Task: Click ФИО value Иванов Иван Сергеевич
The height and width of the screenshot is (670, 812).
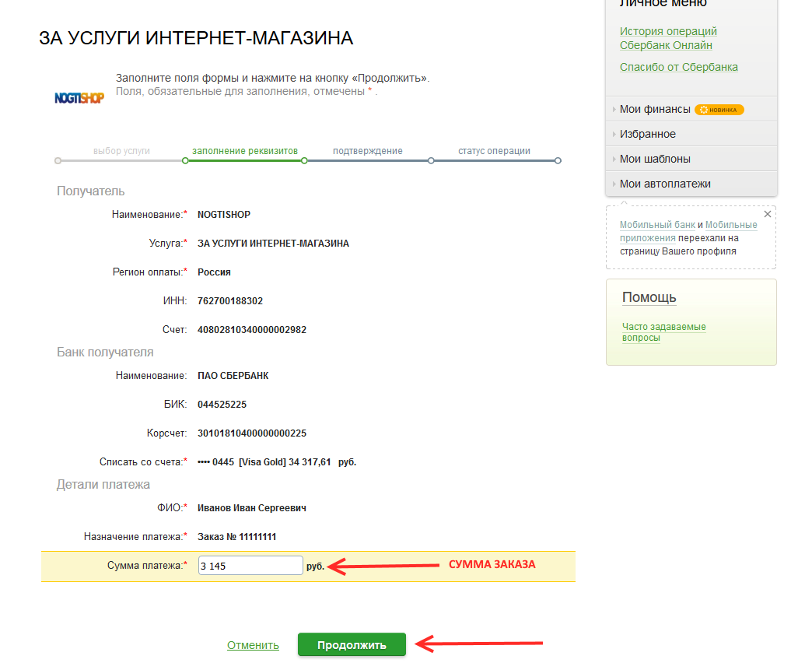Action: [252, 508]
